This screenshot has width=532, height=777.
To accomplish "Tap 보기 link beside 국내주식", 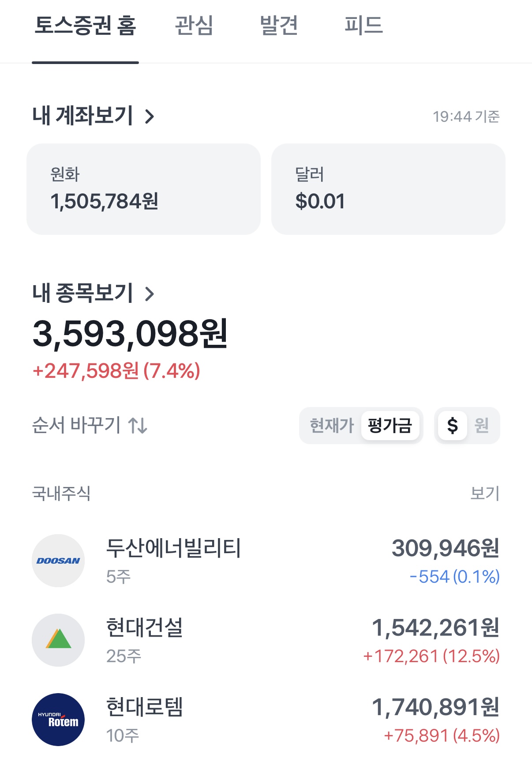I will tap(485, 493).
